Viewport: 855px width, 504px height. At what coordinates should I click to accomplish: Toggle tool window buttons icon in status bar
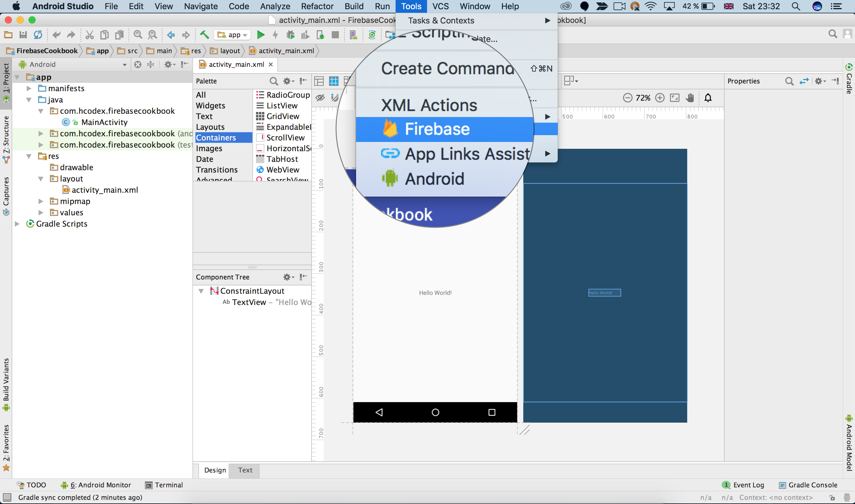pos(7,497)
